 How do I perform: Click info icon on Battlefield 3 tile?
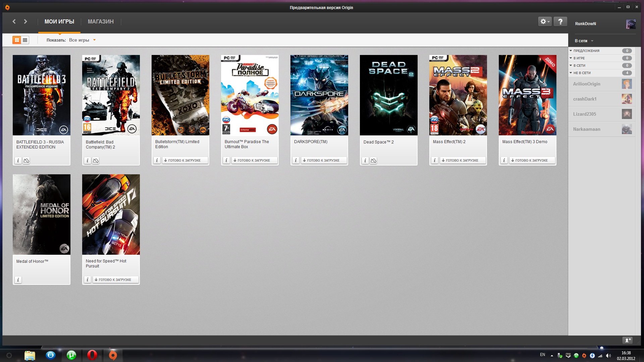(x=18, y=161)
